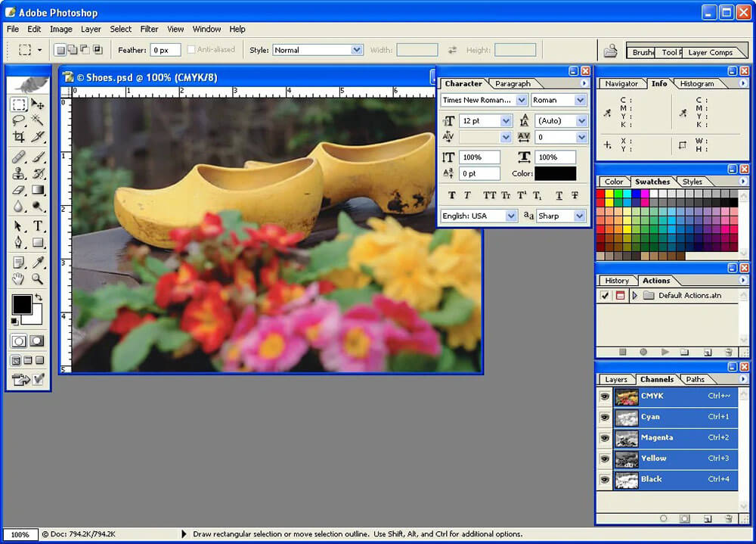Image resolution: width=756 pixels, height=544 pixels.
Task: Expand the Default Actions.atn folder
Action: click(x=634, y=295)
